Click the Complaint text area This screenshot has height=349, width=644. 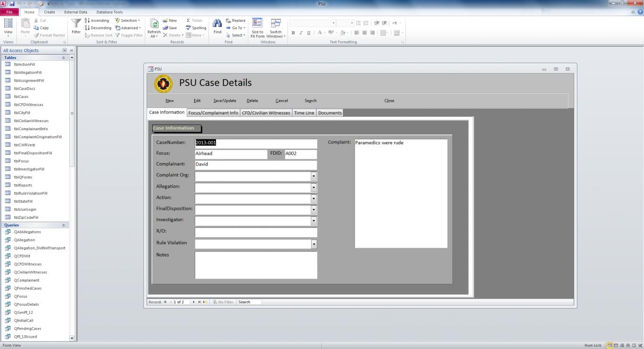401,193
